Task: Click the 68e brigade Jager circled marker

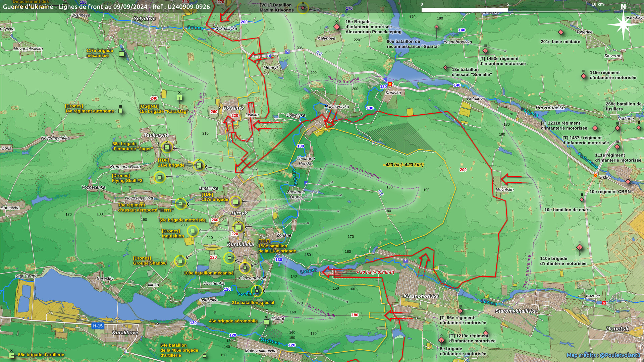Action: point(167,147)
